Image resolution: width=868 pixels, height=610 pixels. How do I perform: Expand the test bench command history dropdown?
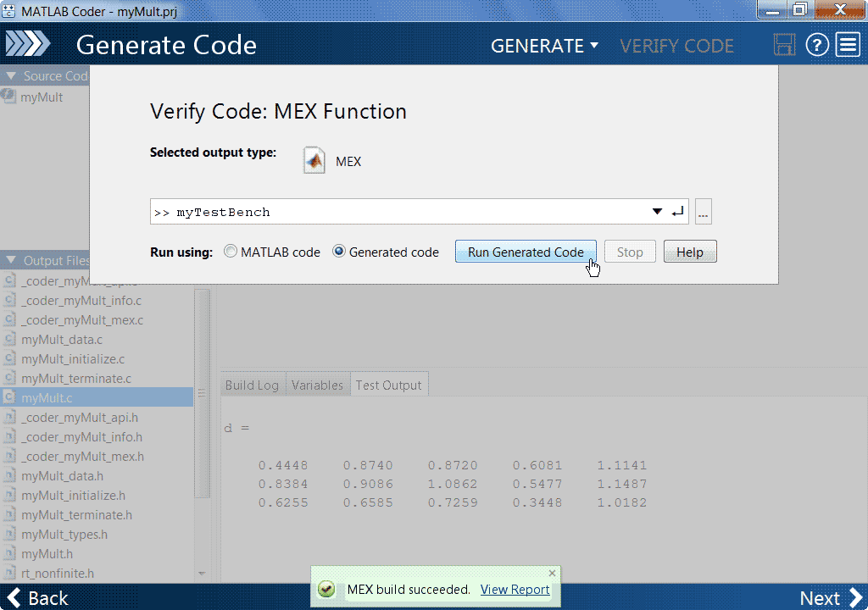[657, 212]
